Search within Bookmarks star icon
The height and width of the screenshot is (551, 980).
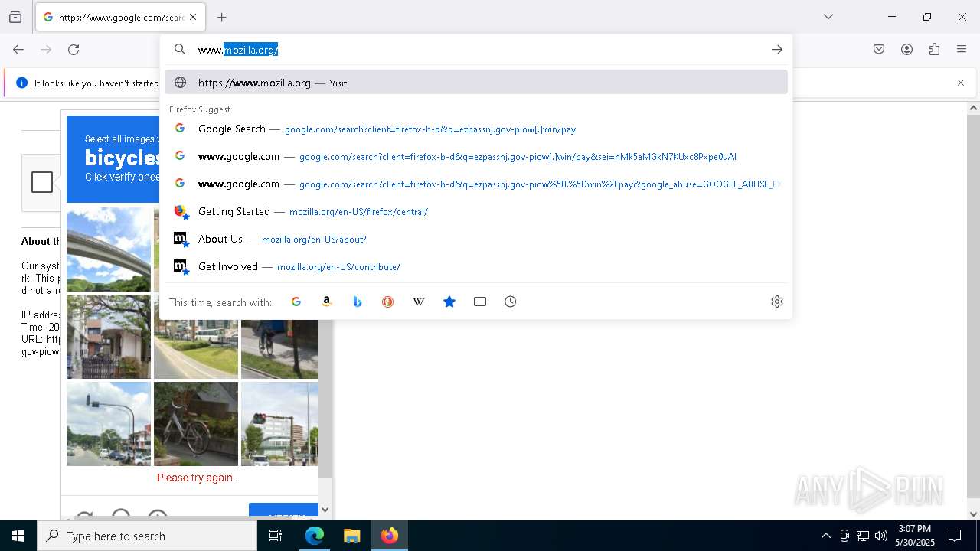tap(449, 302)
